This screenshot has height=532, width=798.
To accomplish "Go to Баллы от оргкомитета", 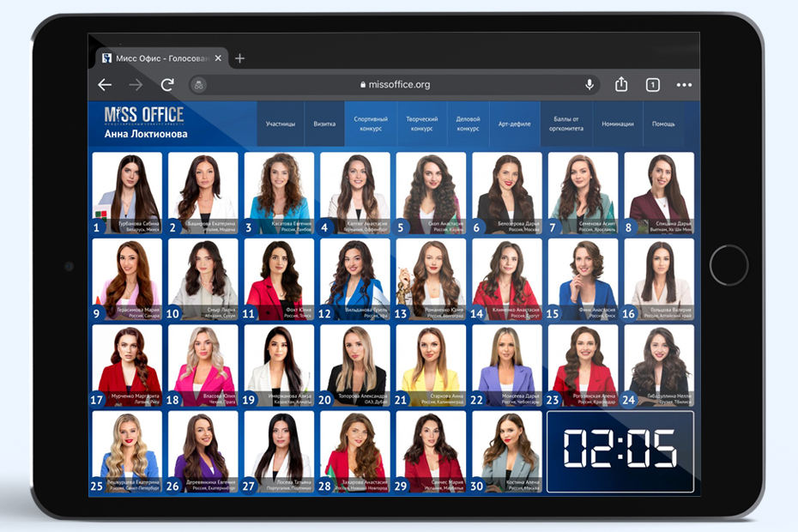I will point(566,124).
